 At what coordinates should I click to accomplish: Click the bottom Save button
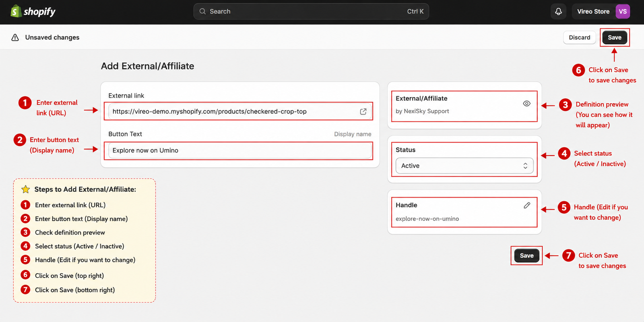(526, 256)
